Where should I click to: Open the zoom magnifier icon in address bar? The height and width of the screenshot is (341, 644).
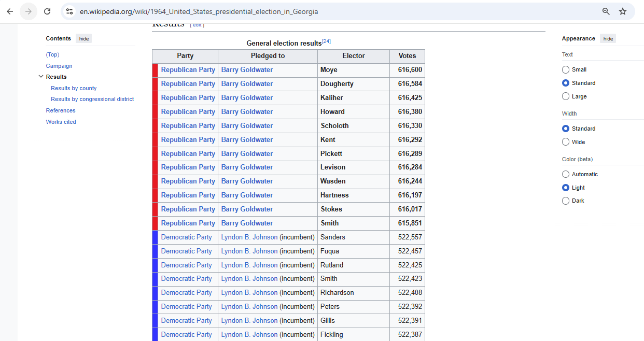click(606, 11)
